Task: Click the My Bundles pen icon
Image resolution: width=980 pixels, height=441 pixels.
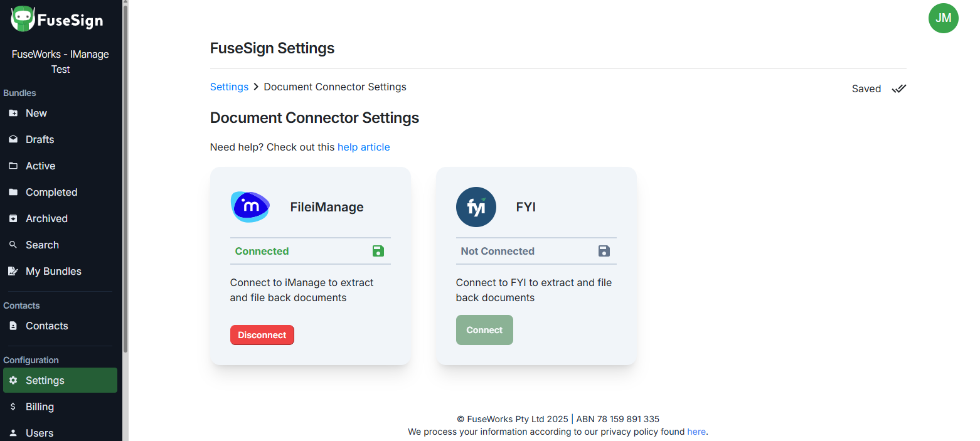Action: coord(14,271)
